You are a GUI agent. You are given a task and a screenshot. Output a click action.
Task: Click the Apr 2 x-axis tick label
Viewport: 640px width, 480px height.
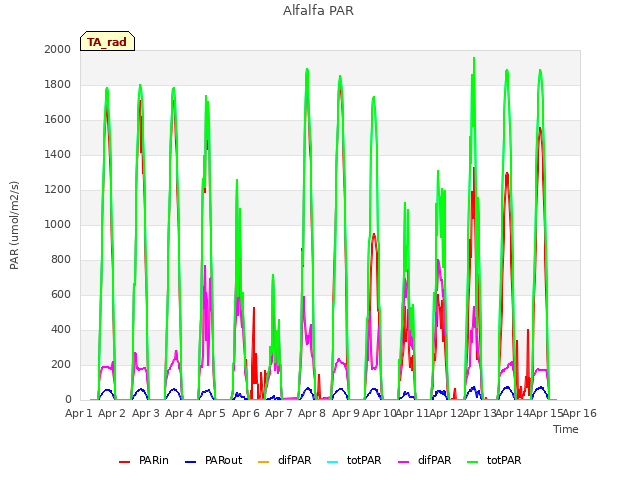[x=112, y=413]
